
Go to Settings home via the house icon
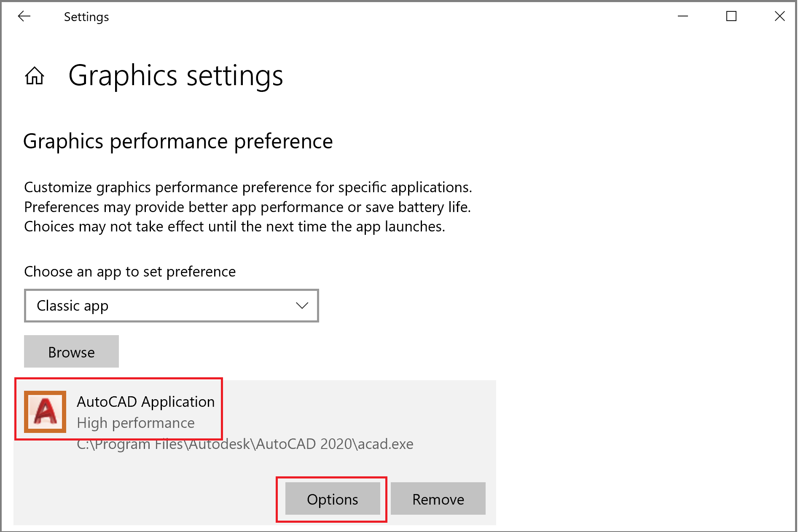(35, 76)
